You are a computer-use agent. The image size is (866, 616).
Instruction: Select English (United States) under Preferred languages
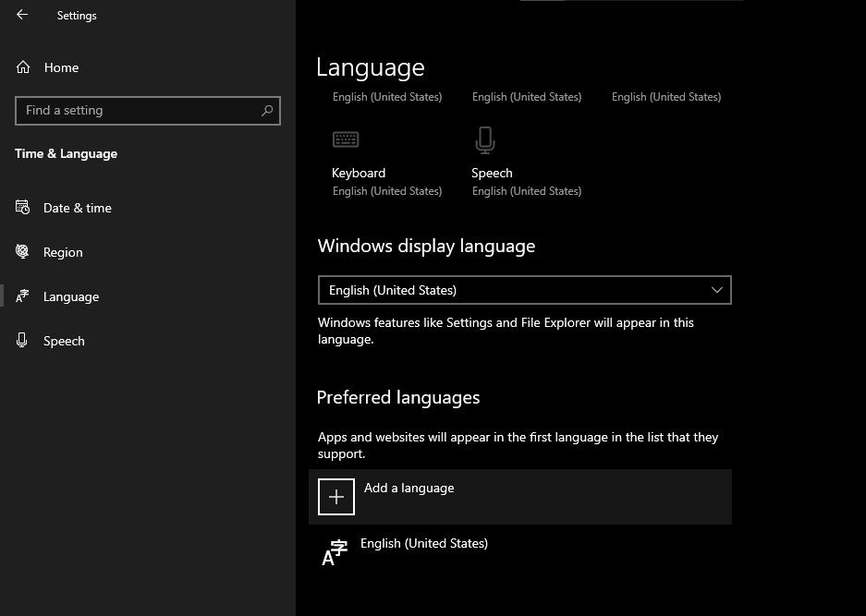pos(424,543)
